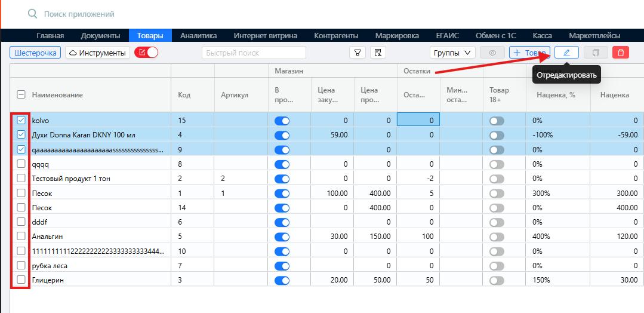Enable Товар 18+ switch for Глицерин

(497, 281)
